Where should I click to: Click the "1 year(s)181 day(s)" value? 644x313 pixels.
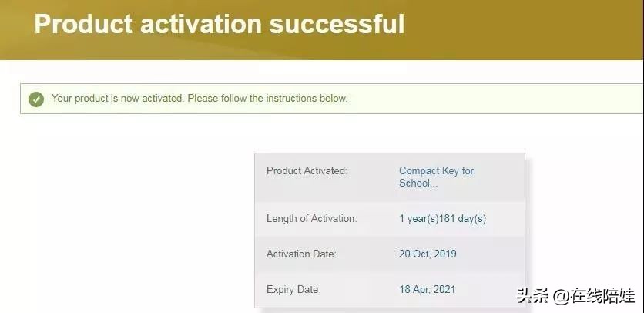point(442,219)
